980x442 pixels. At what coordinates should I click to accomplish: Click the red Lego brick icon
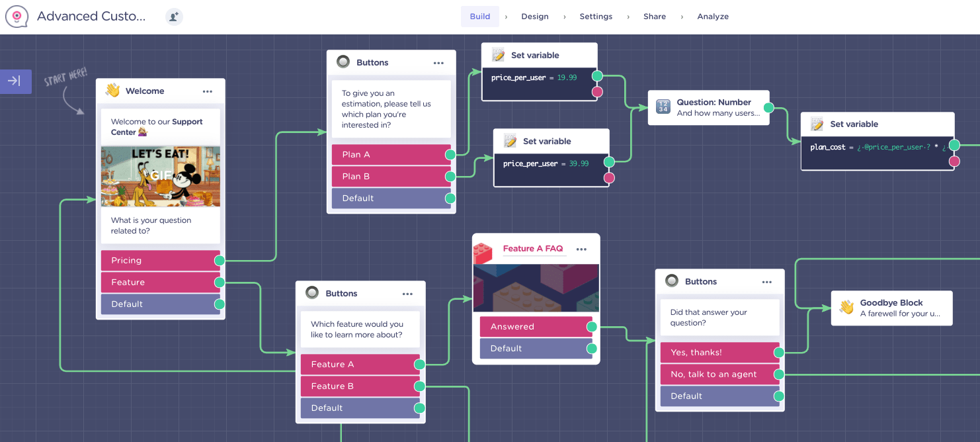(x=483, y=252)
